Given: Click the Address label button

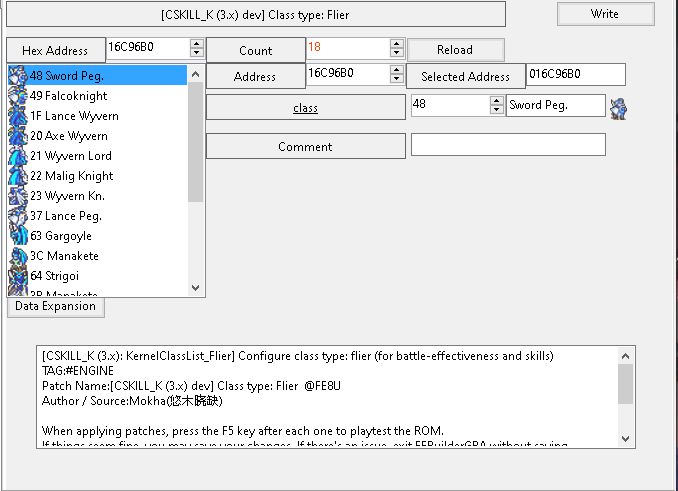Looking at the screenshot, I should (255, 77).
